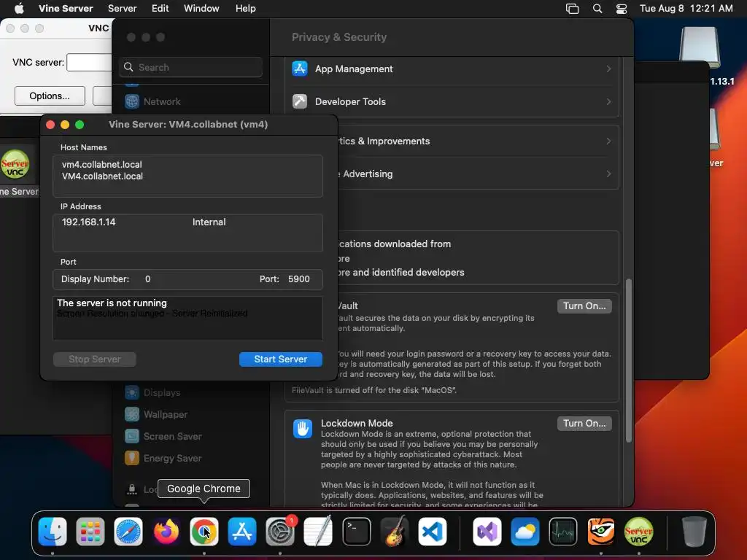
Task: Open the Help menu
Action: [245, 8]
